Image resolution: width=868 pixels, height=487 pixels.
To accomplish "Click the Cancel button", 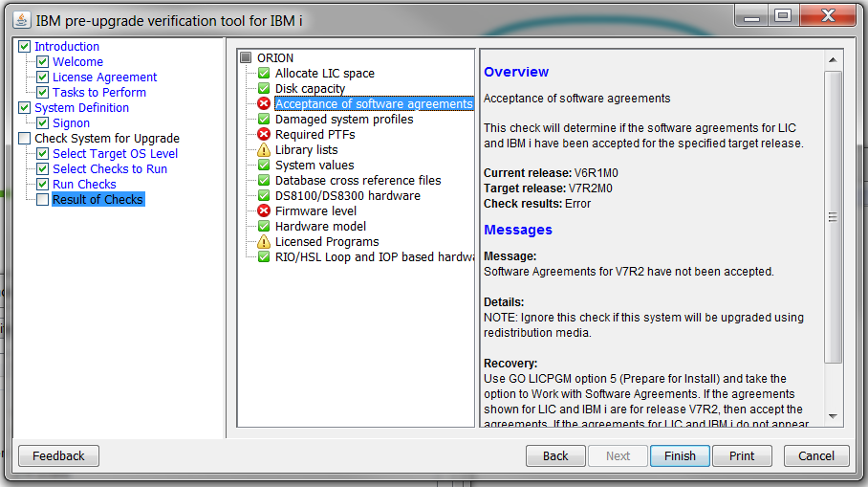I will tap(816, 456).
